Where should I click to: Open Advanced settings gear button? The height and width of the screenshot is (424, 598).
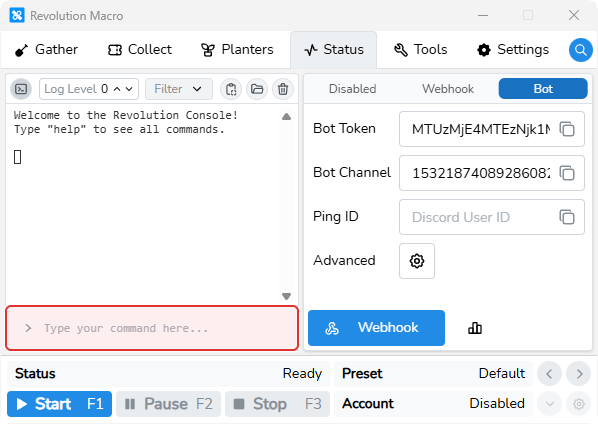(417, 261)
